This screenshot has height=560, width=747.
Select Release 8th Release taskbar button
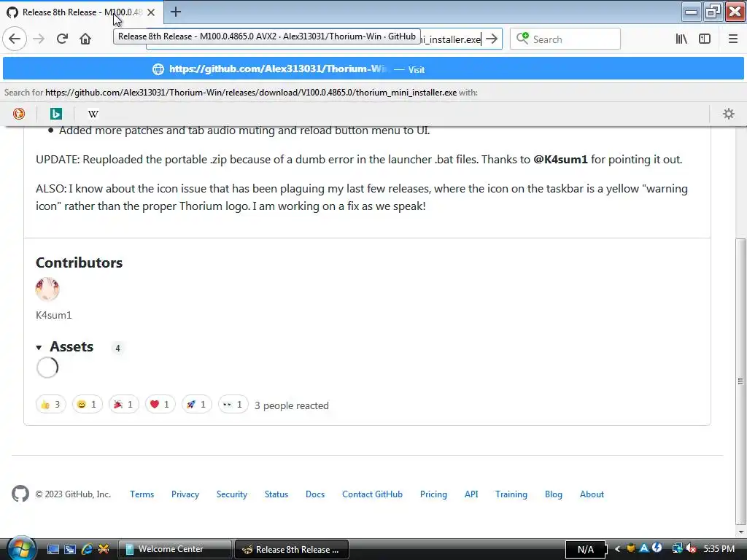(292, 549)
